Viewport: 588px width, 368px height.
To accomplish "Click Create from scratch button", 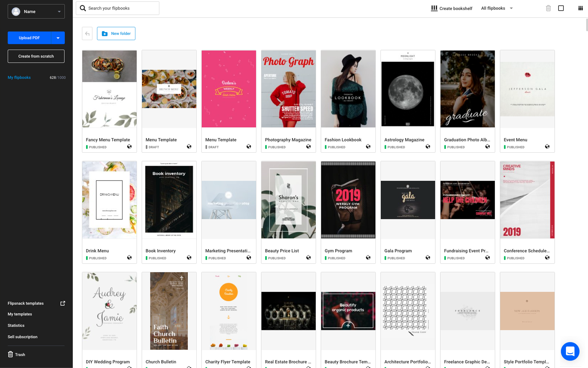I will 36,56.
